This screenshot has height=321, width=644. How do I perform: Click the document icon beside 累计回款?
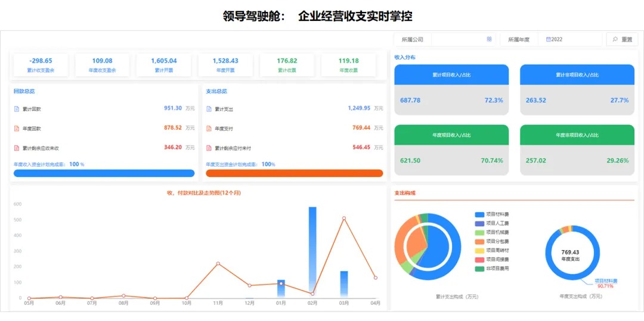[x=17, y=109]
